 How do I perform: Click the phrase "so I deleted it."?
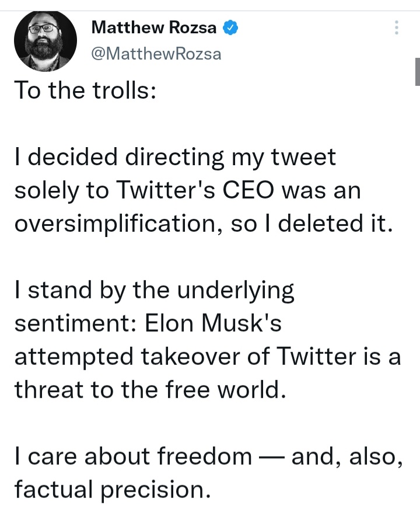311,224
